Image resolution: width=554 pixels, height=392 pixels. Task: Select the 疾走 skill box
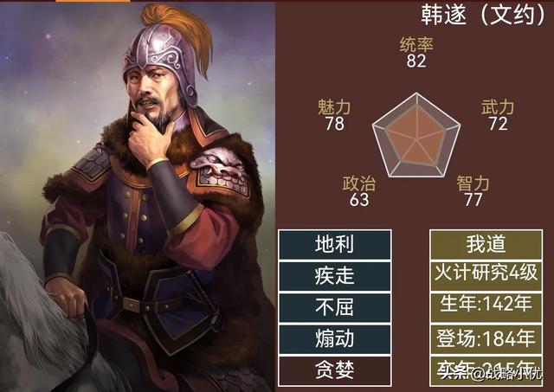tap(335, 276)
